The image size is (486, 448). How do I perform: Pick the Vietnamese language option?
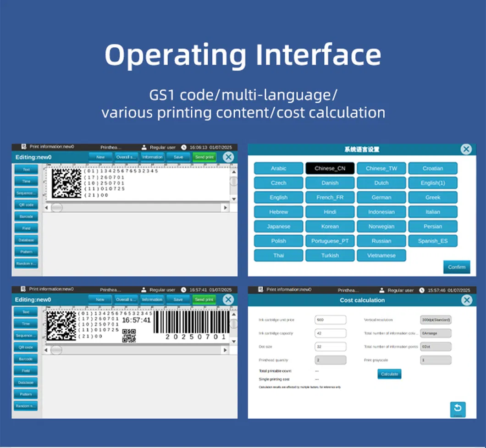[x=381, y=255]
